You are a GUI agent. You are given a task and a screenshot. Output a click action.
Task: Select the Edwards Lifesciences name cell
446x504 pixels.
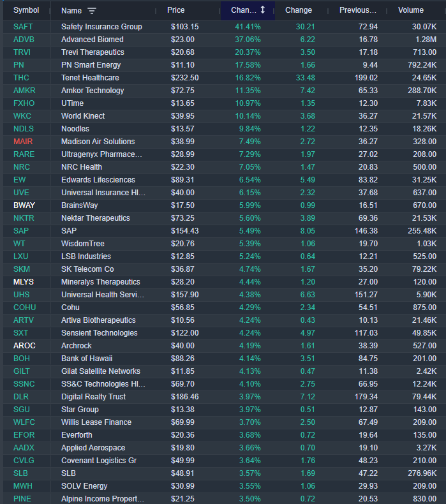tap(98, 180)
